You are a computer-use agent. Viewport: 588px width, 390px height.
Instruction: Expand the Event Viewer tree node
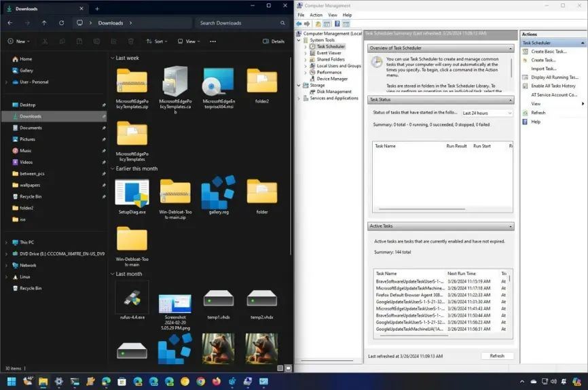306,53
